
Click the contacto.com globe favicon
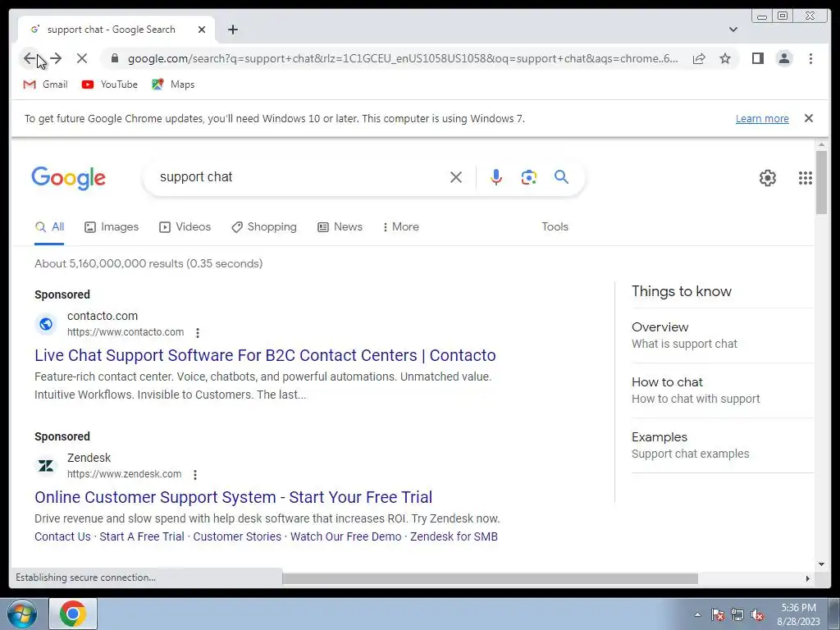(46, 324)
